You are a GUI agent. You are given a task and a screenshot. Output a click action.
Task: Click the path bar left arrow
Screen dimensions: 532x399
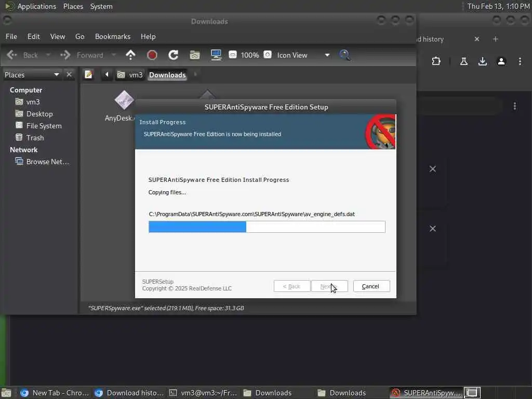107,74
